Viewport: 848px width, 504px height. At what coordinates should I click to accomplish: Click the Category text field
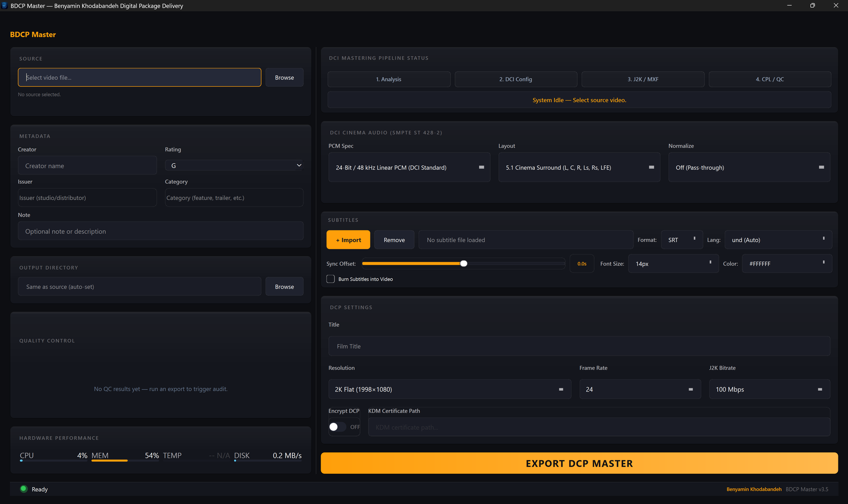coord(234,198)
